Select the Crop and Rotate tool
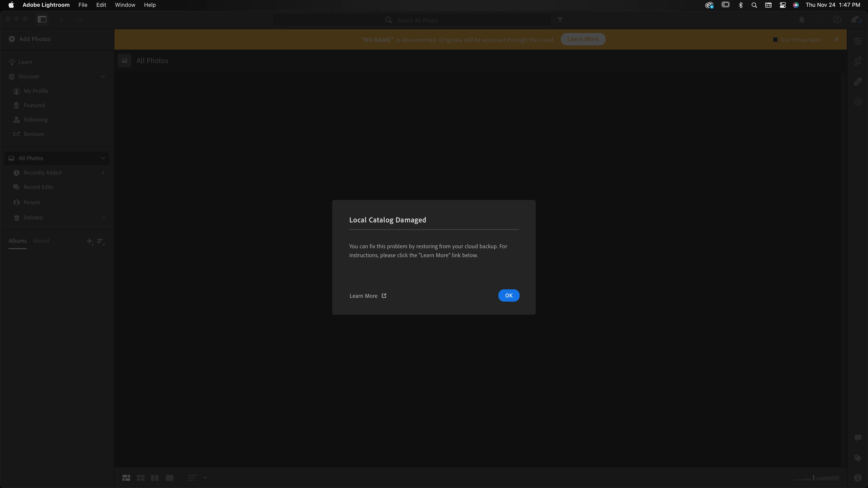Image resolution: width=868 pixels, height=488 pixels. [x=858, y=62]
